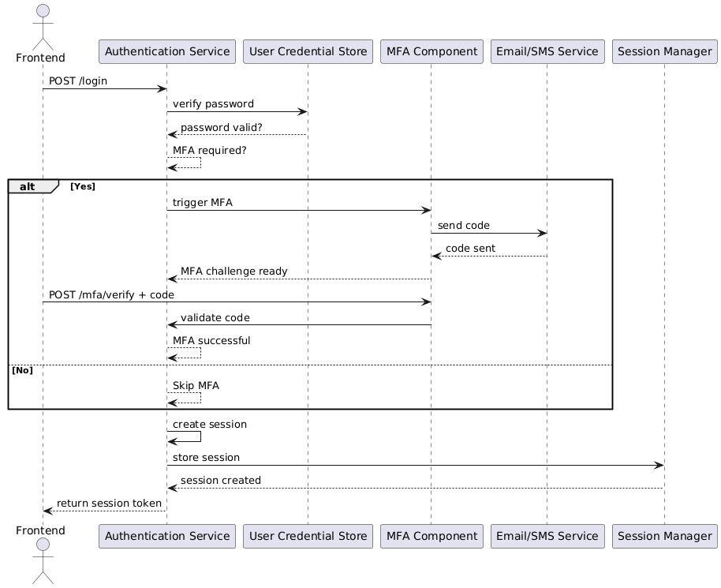The height and width of the screenshot is (588, 721).
Task: Select the top User Credential Store box
Action: pos(308,52)
